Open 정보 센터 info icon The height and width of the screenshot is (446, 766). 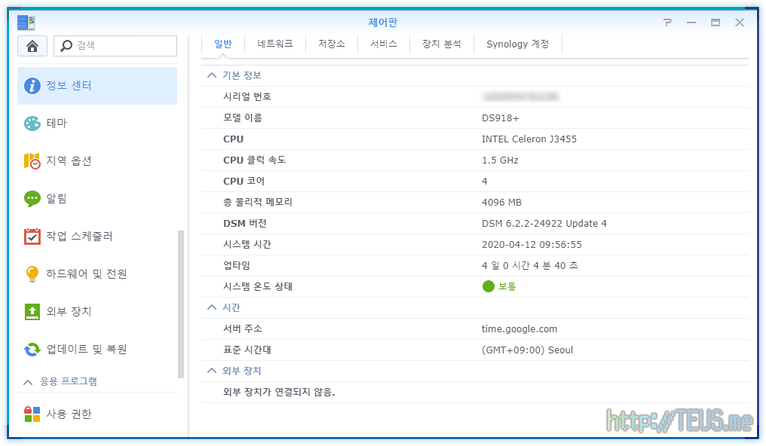[x=32, y=85]
